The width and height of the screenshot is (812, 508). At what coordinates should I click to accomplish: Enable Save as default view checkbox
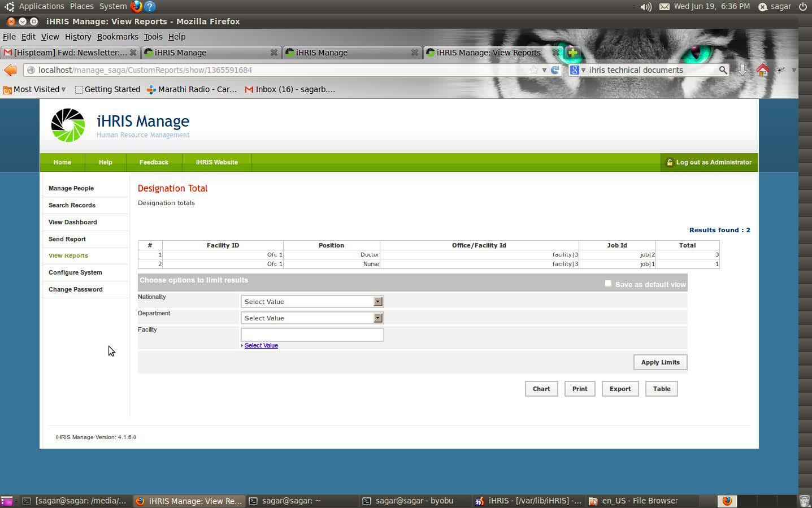(608, 283)
